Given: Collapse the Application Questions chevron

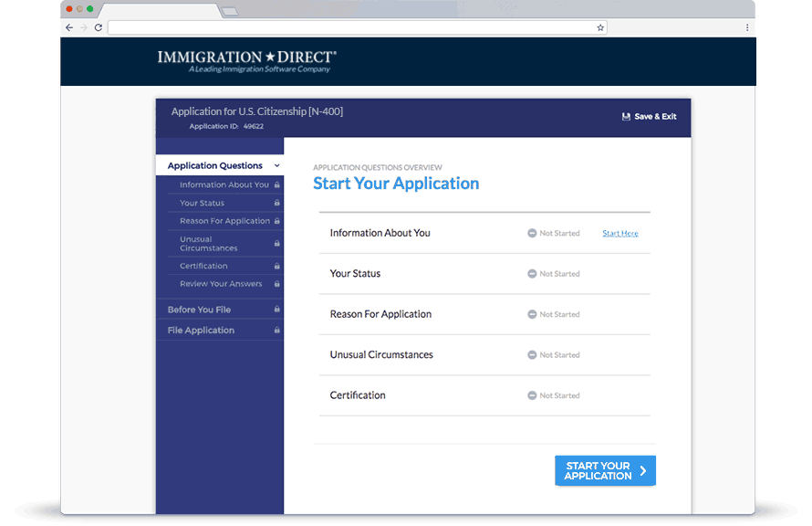Looking at the screenshot, I should (x=277, y=166).
